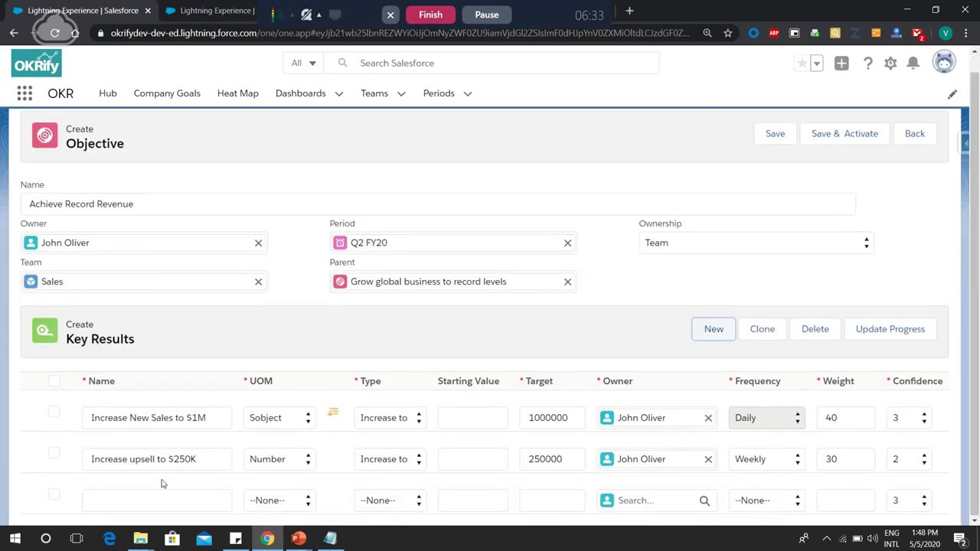
Task: Open the Windows Start menu
Action: (x=15, y=538)
